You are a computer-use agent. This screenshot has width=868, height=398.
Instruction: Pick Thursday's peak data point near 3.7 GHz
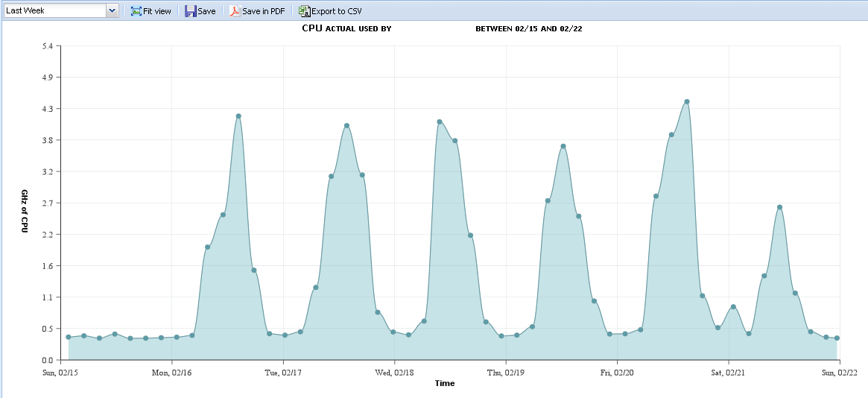(563, 146)
